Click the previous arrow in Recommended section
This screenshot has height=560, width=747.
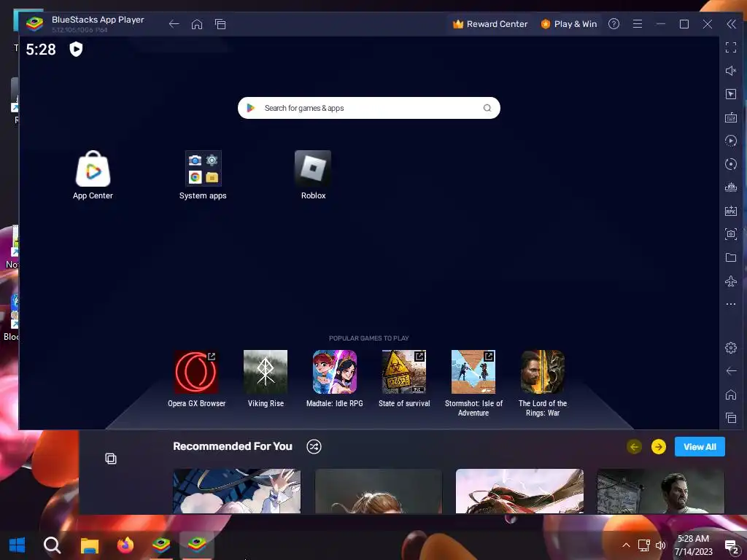(634, 447)
